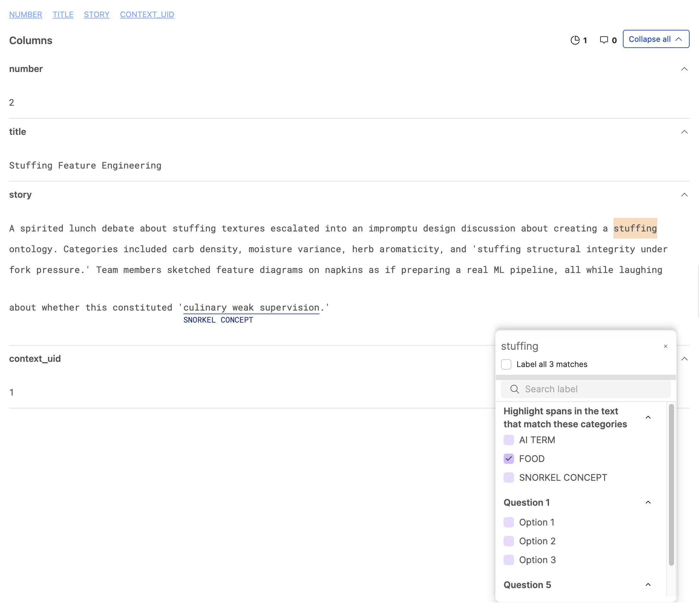700x603 pixels.
Task: Collapse the 'Highlight spans' category section
Action: [x=648, y=417]
